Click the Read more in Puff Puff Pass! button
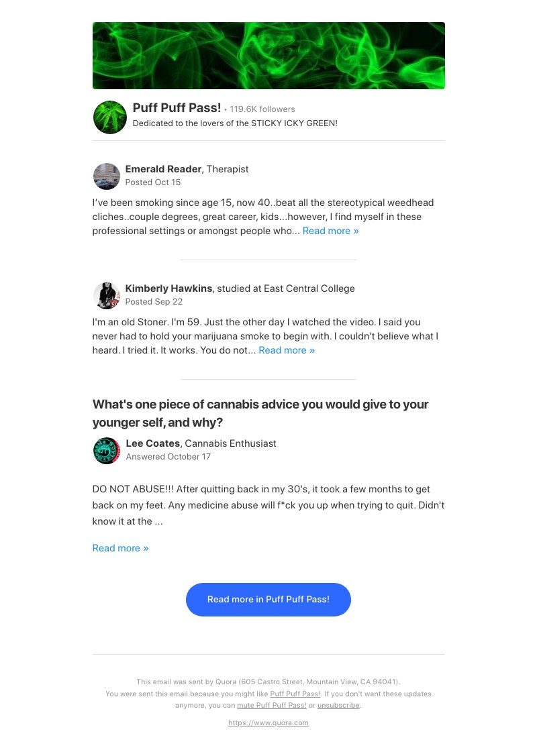537x756 pixels. coord(268,599)
